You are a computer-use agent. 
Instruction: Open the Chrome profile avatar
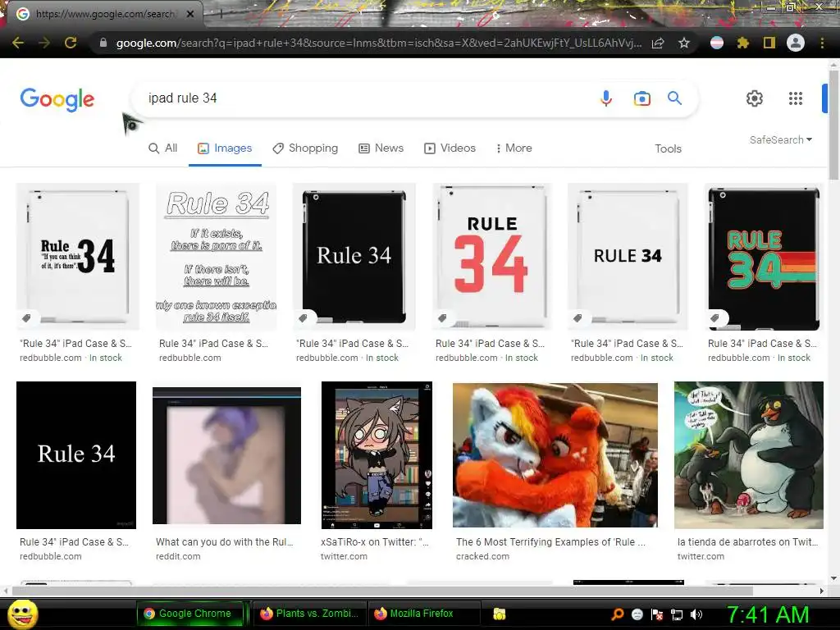796,43
